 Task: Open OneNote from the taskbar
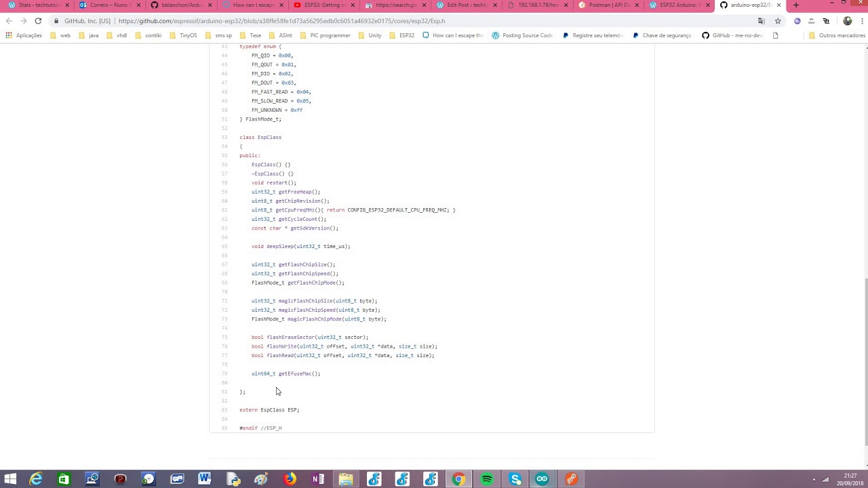318,479
